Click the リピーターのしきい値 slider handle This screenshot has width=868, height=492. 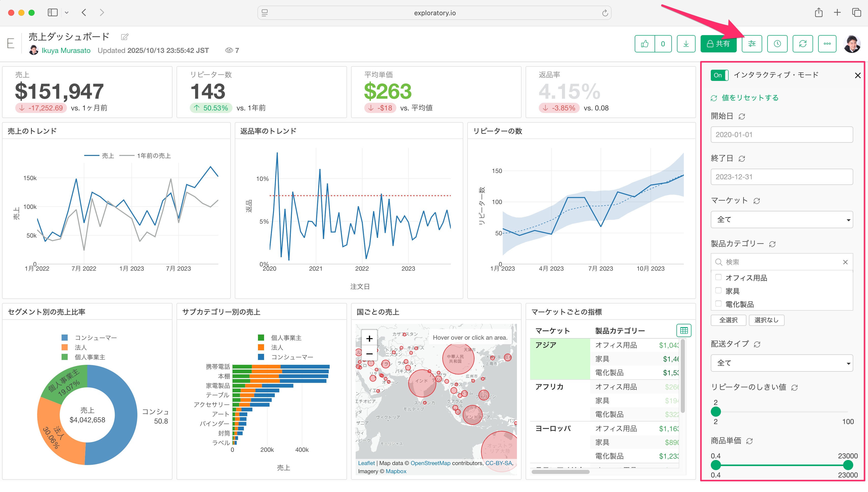[x=716, y=412]
